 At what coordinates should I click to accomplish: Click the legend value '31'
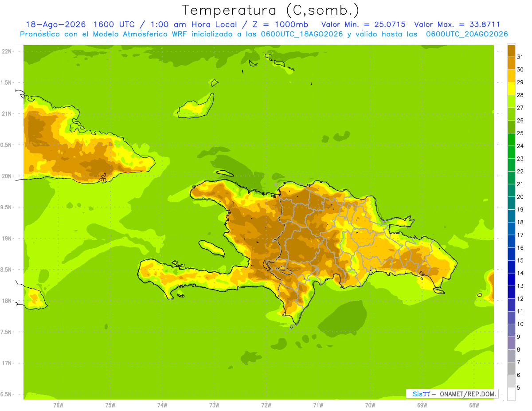pyautogui.click(x=520, y=57)
